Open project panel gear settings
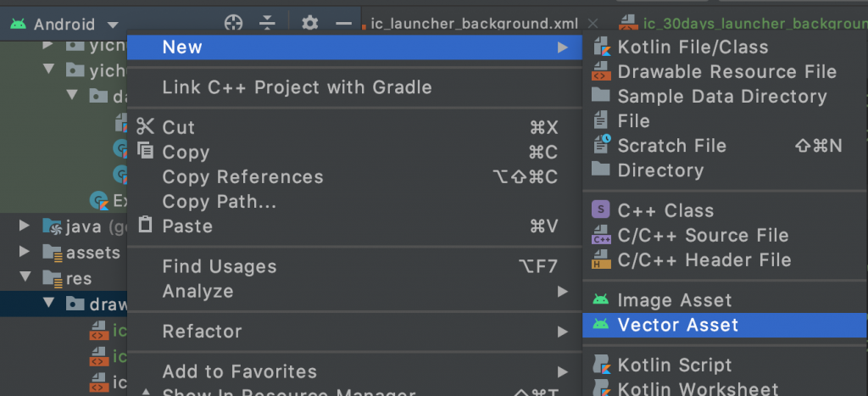868x396 pixels. (310, 24)
